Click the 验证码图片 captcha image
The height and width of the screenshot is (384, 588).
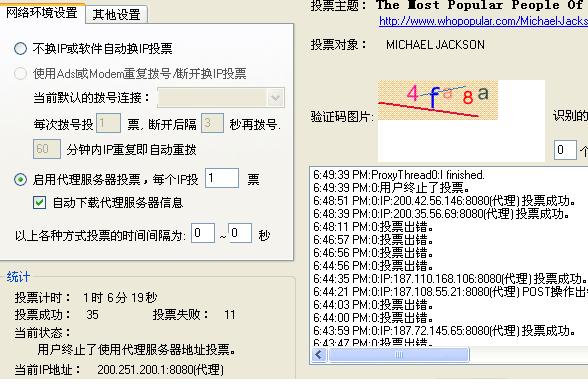coord(438,100)
